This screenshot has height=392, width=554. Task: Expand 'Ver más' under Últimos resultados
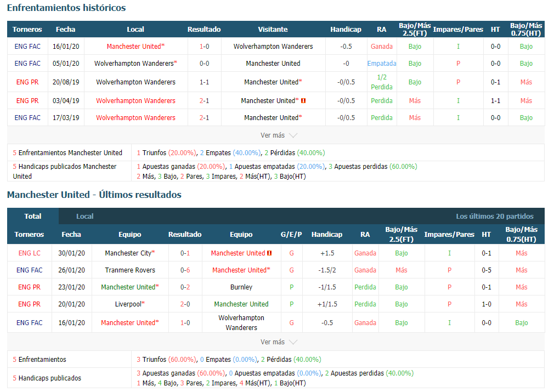pyautogui.click(x=279, y=342)
